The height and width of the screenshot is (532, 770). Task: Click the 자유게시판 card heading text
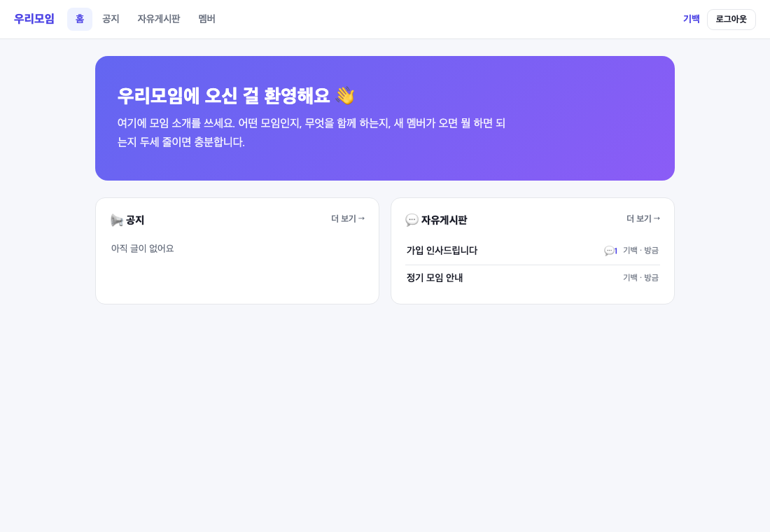(444, 220)
